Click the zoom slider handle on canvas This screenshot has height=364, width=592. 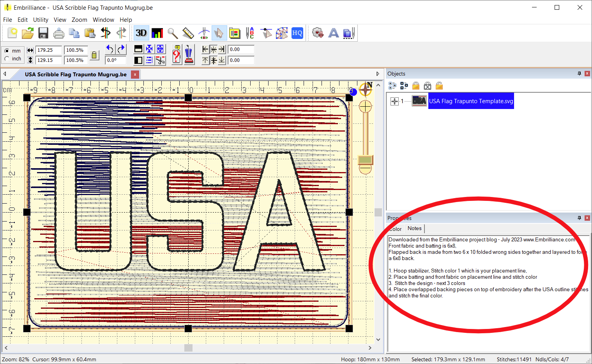(x=365, y=160)
